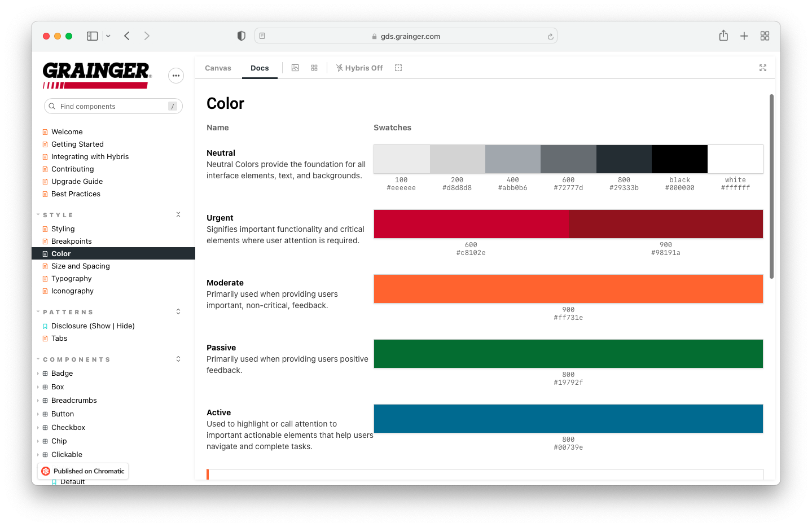Click the gds.grainger.com address field
812x527 pixels.
click(x=406, y=36)
